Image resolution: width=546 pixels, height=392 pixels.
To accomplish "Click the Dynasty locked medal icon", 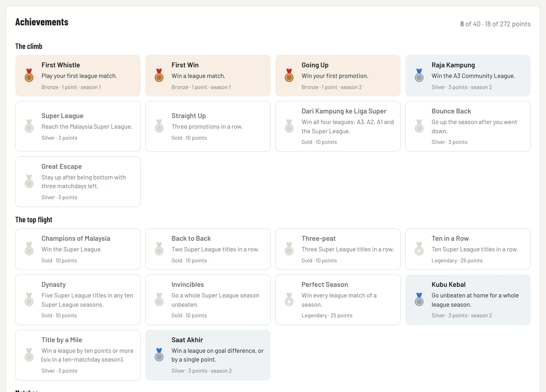I will click(29, 300).
